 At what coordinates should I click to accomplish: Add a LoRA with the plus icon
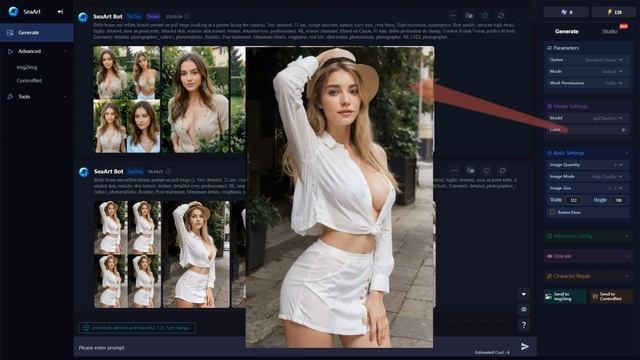coord(623,130)
